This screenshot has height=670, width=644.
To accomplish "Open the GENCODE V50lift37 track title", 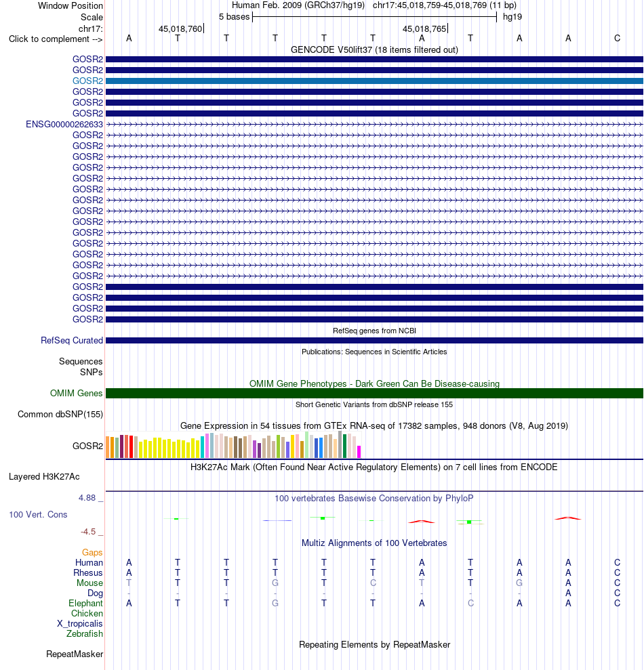I will coord(374,49).
